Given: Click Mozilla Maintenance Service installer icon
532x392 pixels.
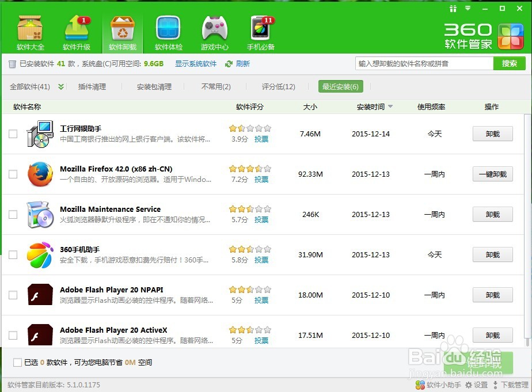Looking at the screenshot, I should click(x=40, y=214).
